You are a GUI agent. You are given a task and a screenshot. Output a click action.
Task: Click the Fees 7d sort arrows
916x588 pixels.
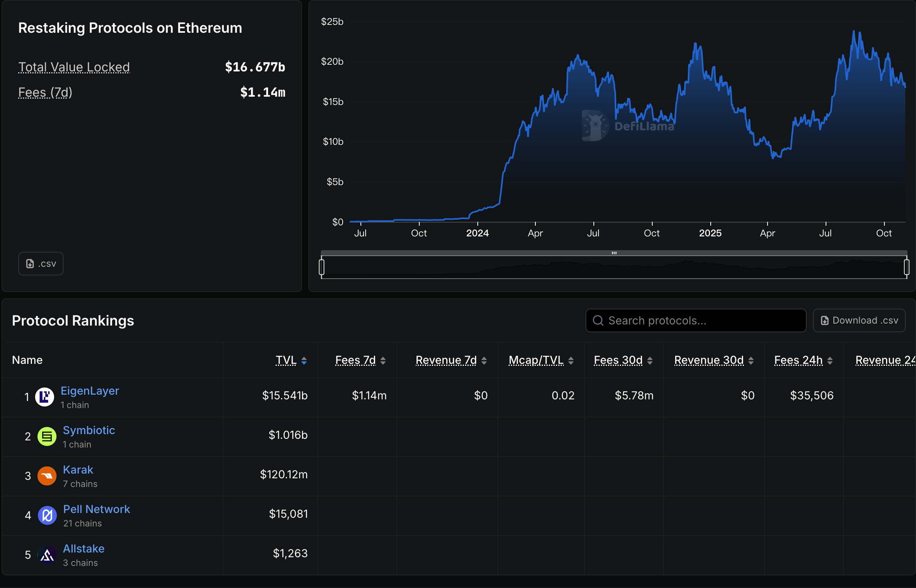coord(383,360)
